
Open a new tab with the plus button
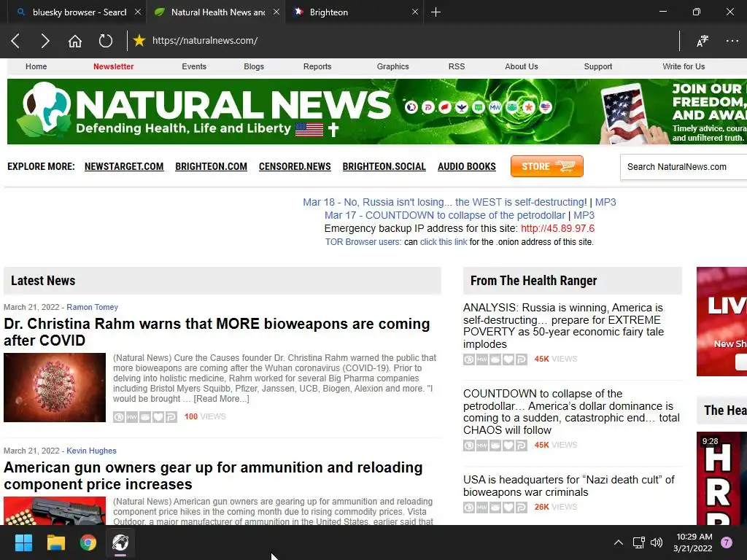click(436, 12)
